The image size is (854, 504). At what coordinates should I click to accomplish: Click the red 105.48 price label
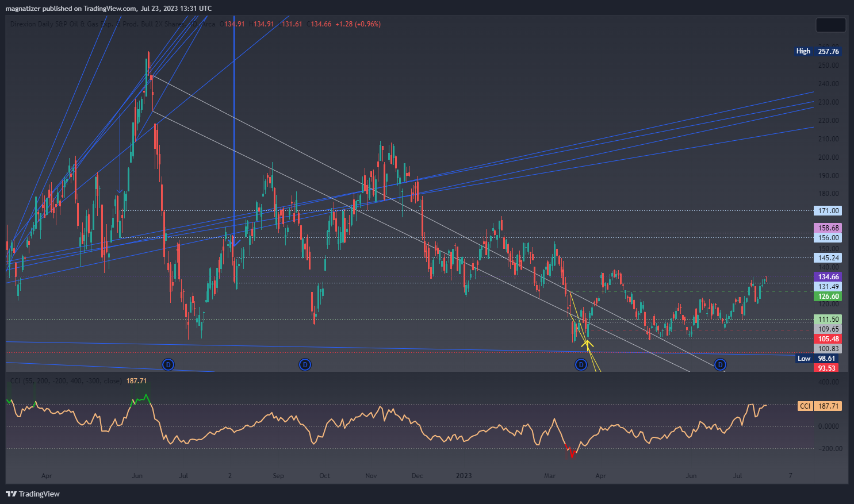pyautogui.click(x=828, y=339)
